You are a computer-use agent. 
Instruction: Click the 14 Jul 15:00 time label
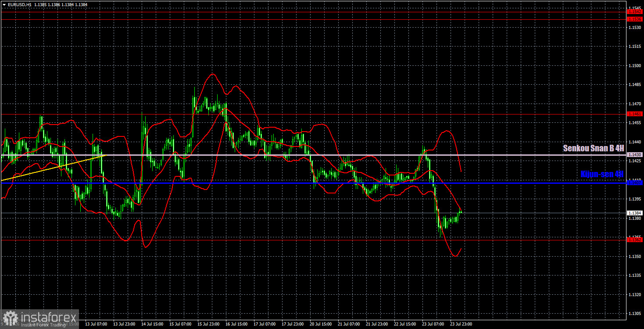(x=152, y=324)
